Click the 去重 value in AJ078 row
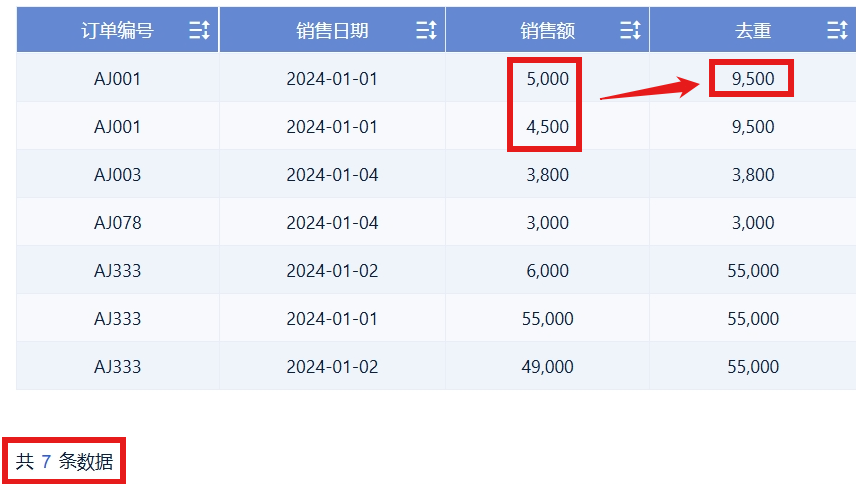Viewport: 856px width, 487px height. click(x=753, y=223)
